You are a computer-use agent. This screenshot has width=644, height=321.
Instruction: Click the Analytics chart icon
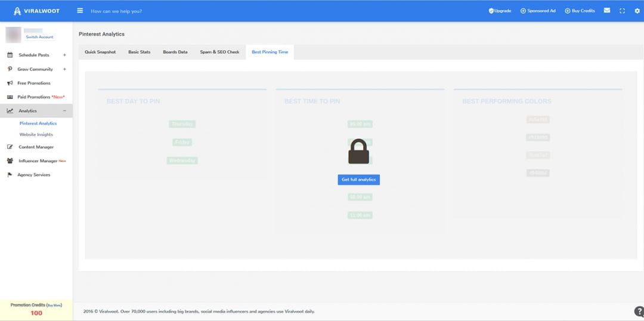click(10, 111)
